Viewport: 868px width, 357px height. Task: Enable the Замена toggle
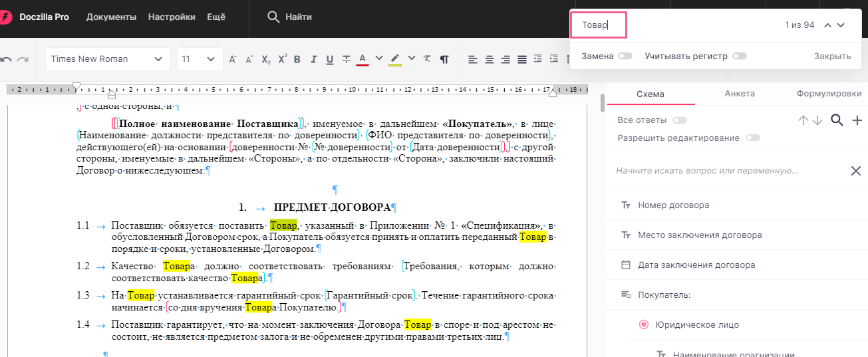pyautogui.click(x=625, y=57)
